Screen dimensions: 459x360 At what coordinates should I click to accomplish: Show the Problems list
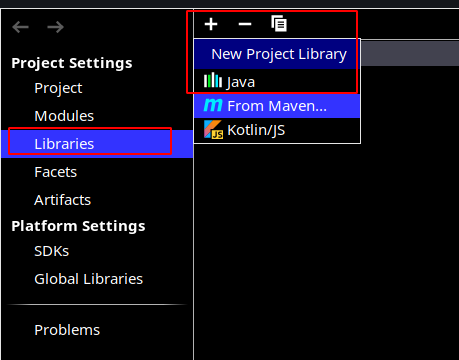click(67, 330)
